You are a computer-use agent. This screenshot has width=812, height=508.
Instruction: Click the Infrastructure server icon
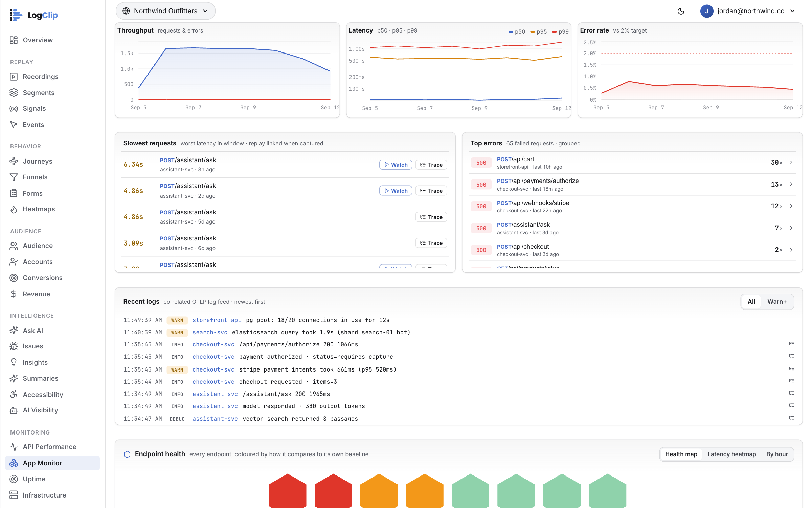tap(14, 495)
